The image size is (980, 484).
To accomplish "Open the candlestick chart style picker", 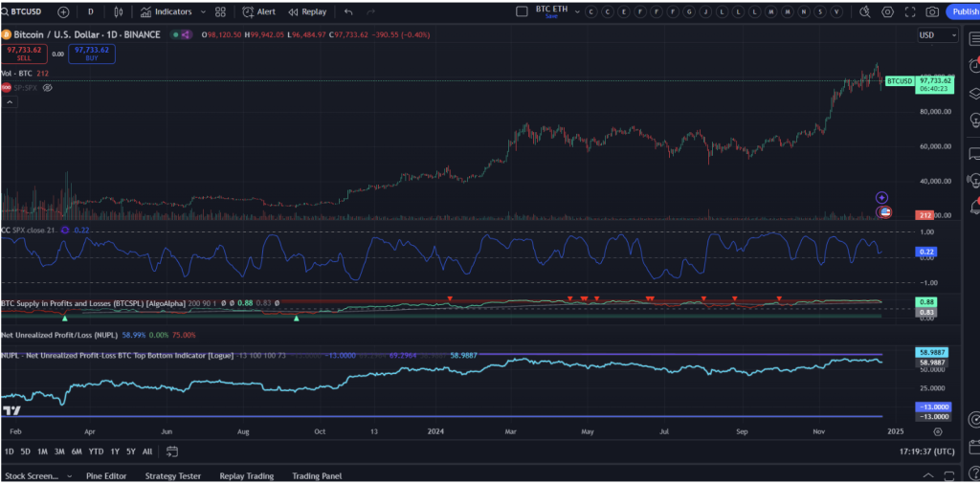I will [119, 12].
